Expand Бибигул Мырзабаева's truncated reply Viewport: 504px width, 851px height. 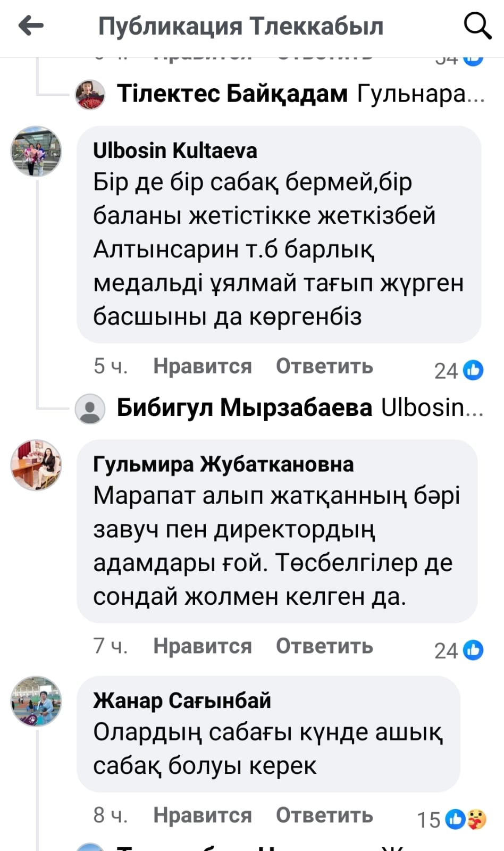(432, 408)
